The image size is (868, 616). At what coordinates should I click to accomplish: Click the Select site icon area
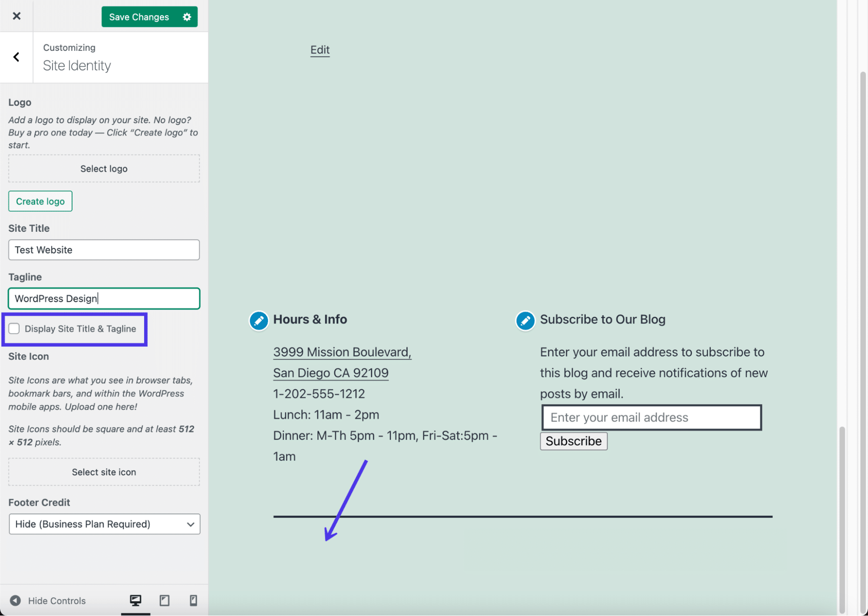tap(104, 472)
